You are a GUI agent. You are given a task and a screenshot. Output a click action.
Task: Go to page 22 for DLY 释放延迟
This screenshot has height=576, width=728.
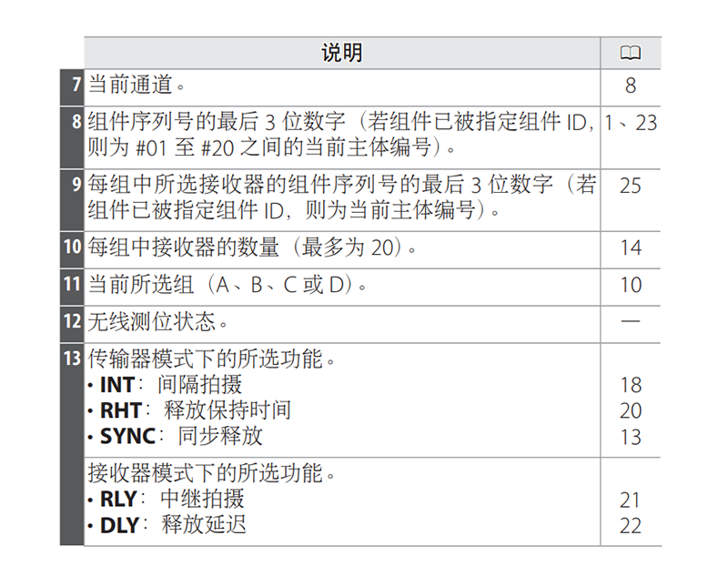coord(631,525)
